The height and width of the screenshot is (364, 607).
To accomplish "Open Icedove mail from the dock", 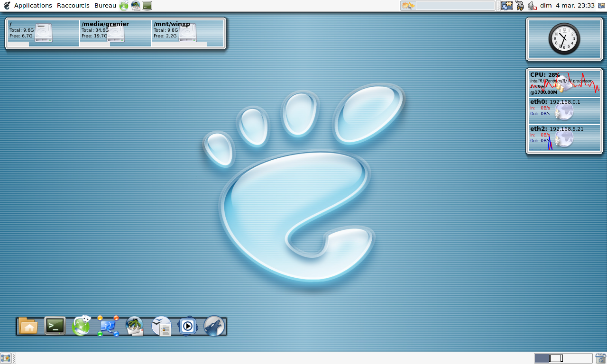I will (134, 326).
